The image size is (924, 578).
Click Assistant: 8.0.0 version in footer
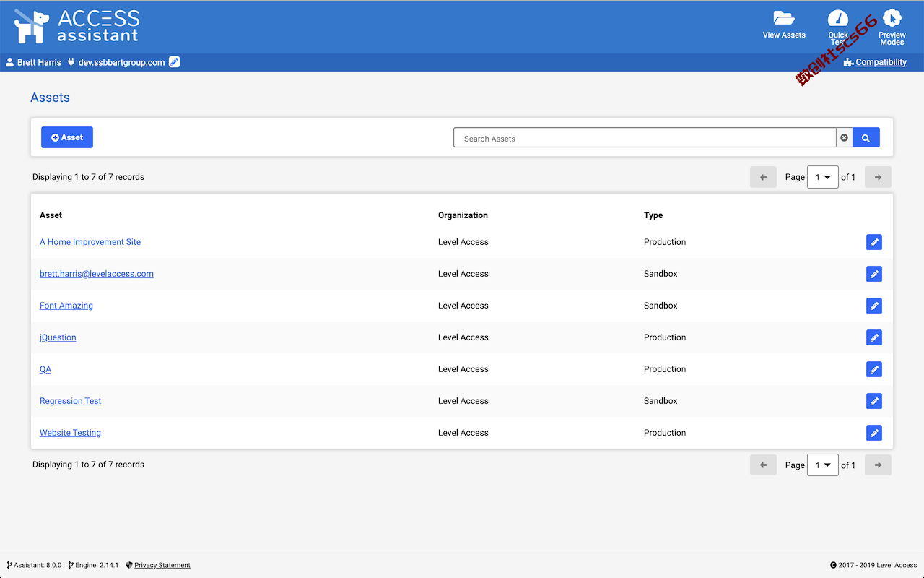click(x=38, y=565)
